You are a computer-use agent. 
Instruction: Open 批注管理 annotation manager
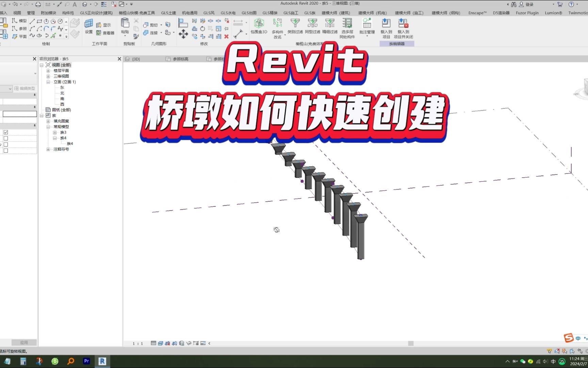(367, 26)
